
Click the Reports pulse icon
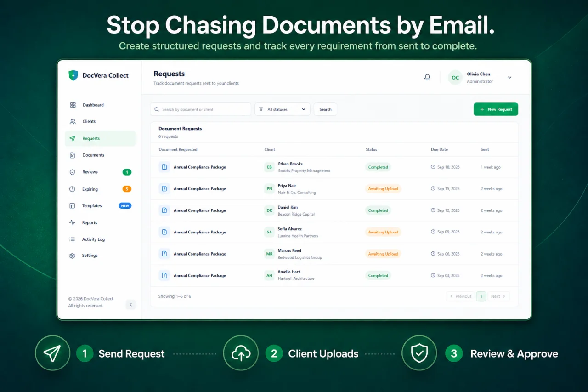[x=72, y=222]
